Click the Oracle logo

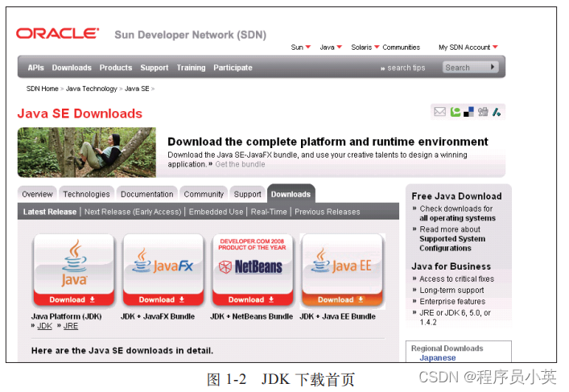57,33
